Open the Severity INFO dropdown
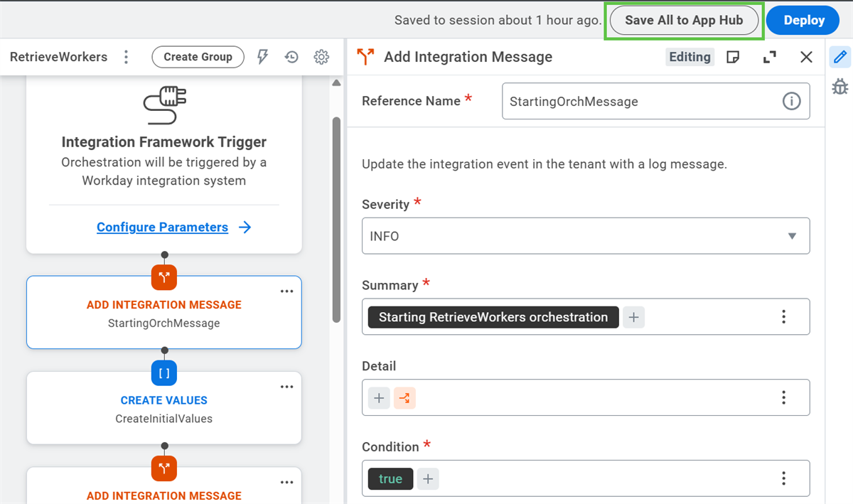This screenshot has height=504, width=853. (586, 236)
